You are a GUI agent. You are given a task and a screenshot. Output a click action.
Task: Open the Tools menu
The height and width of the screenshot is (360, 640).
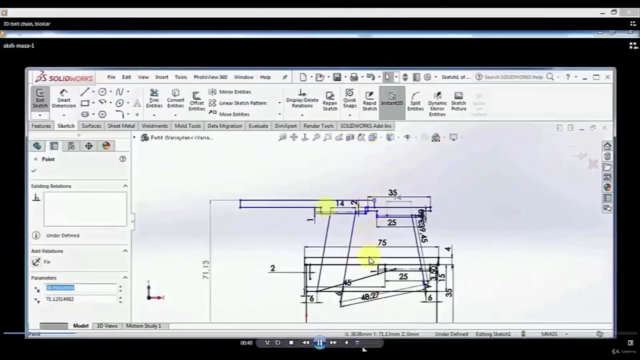(x=181, y=77)
